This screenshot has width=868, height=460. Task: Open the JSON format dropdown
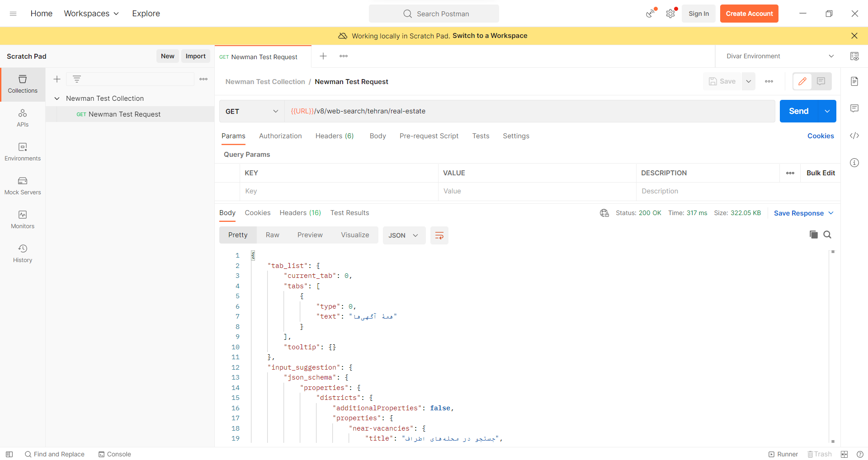coord(404,235)
